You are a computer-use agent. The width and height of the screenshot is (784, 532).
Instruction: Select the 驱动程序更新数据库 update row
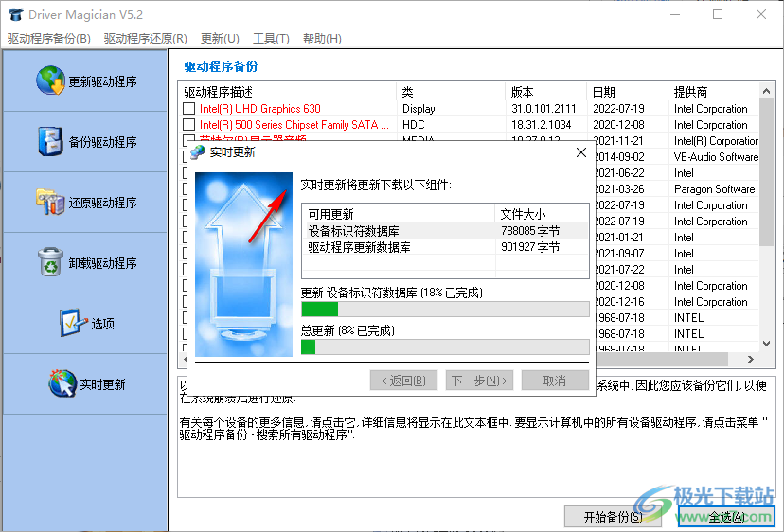point(445,246)
